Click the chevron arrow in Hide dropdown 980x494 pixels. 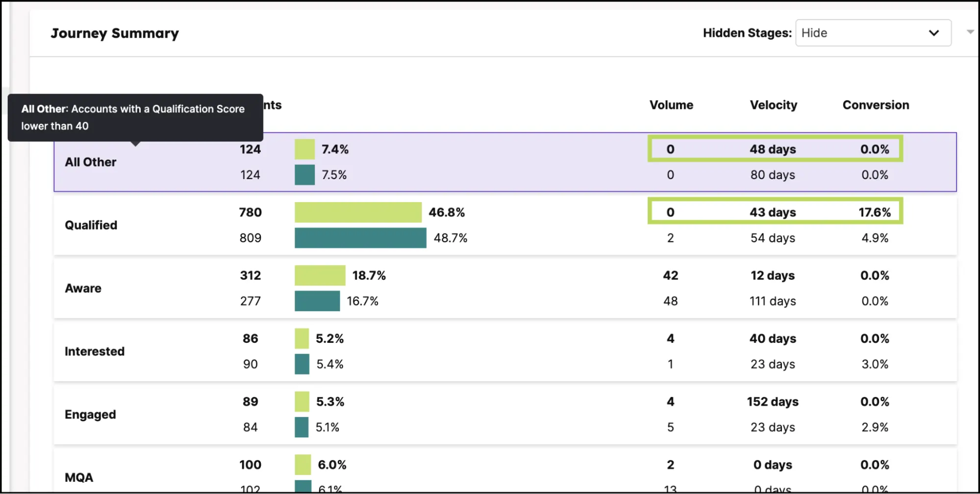click(933, 33)
